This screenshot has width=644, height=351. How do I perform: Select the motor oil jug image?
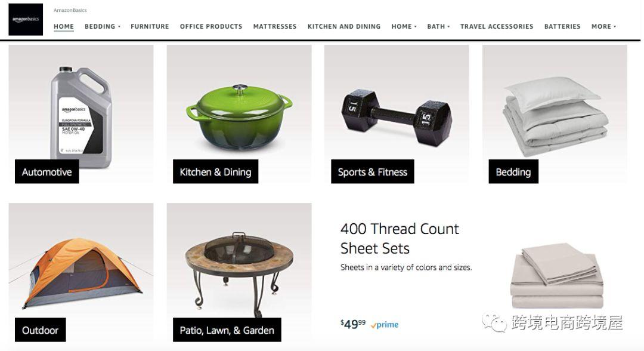[81, 118]
